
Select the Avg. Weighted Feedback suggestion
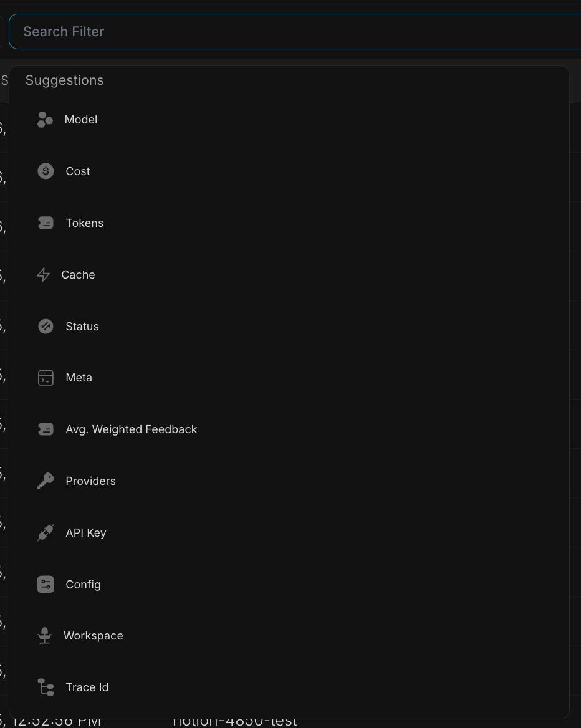[x=289, y=429]
